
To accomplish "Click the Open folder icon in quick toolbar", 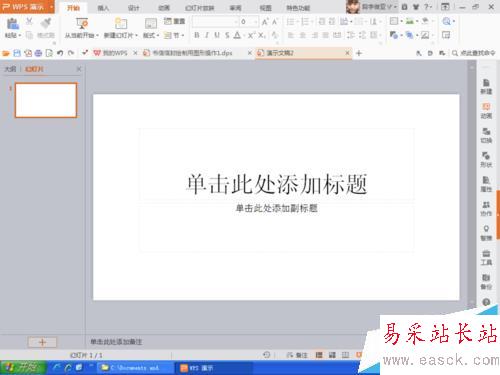I will click(6, 53).
